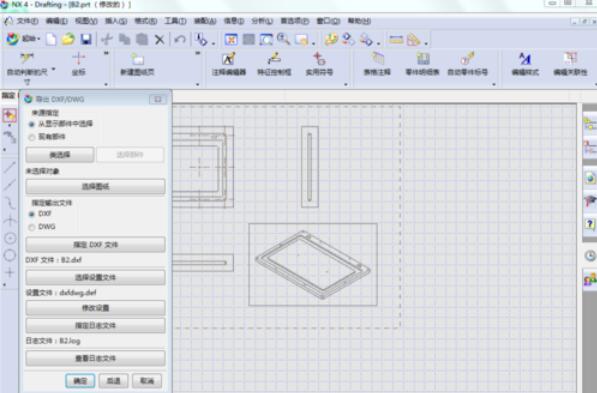The height and width of the screenshot is (393, 597).
Task: Open the Assemblies (装配) menu
Action: tap(205, 21)
